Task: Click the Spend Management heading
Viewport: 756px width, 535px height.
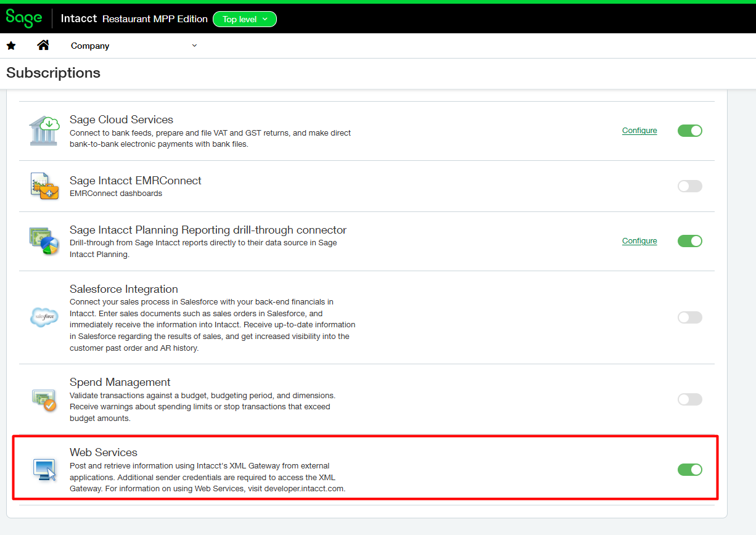Action: [x=120, y=382]
